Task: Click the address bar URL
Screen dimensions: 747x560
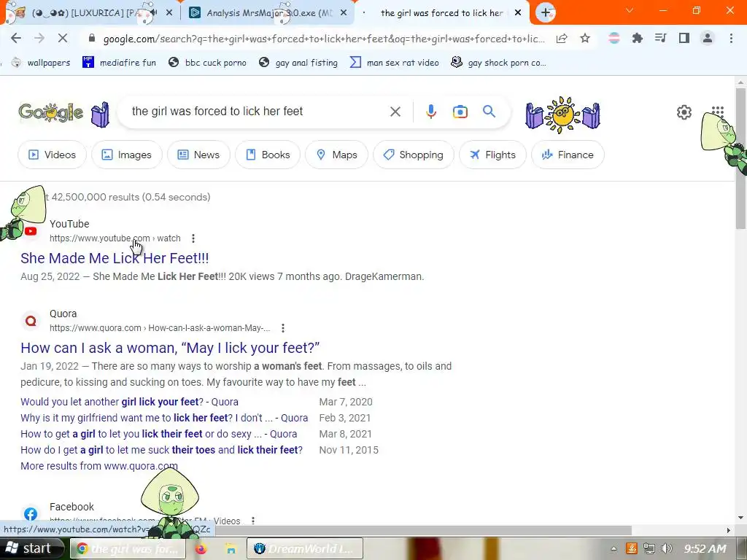Action: coord(324,39)
